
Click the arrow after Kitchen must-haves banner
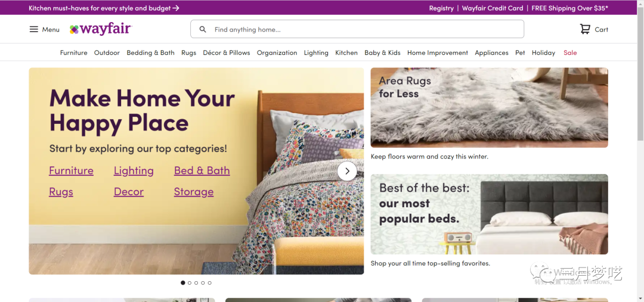click(x=176, y=8)
